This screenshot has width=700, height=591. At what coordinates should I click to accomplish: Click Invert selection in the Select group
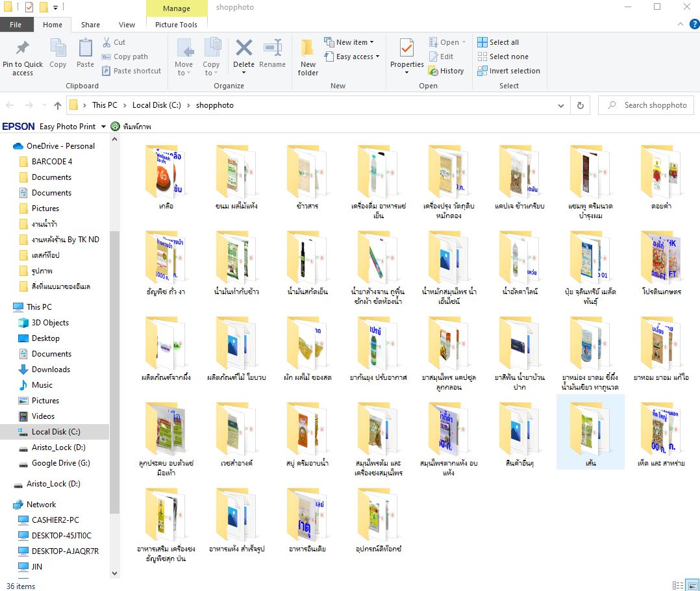click(x=508, y=71)
